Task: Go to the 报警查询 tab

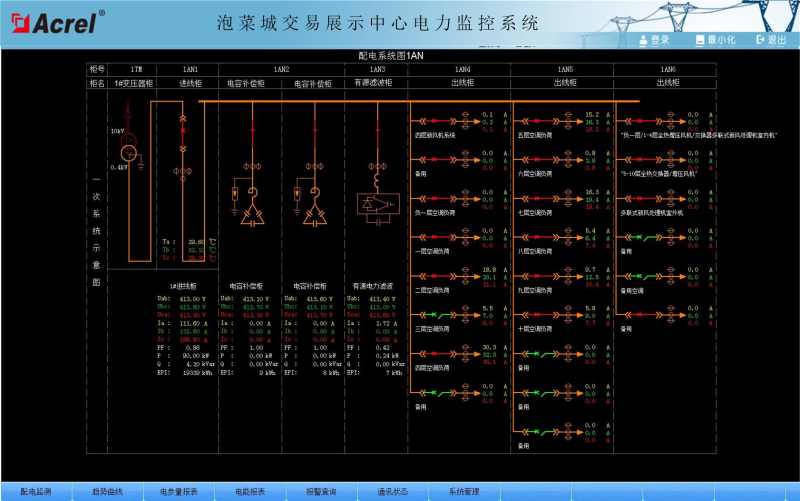Action: [321, 492]
